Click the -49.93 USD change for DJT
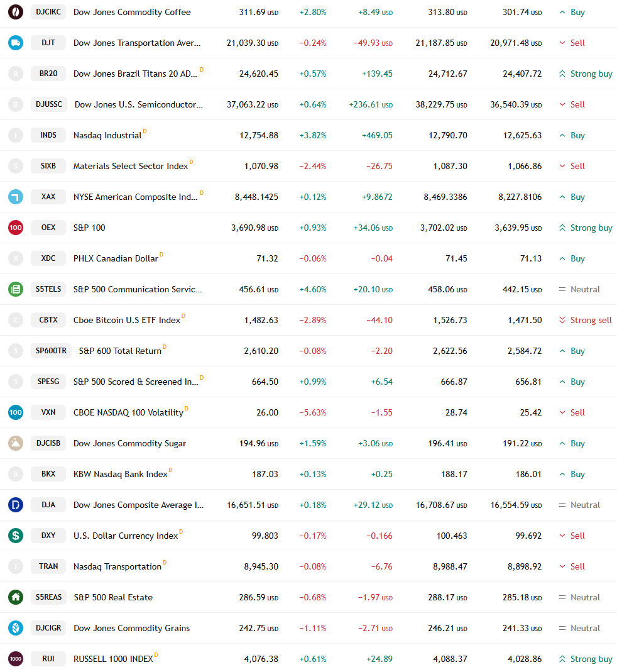Screen dimensions: 617x672 click(373, 43)
